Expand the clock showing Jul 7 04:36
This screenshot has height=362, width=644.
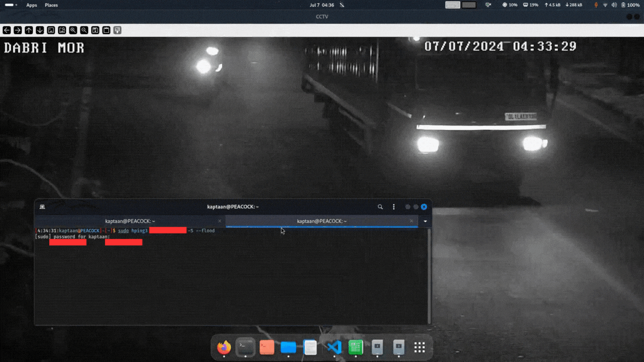click(x=321, y=4)
